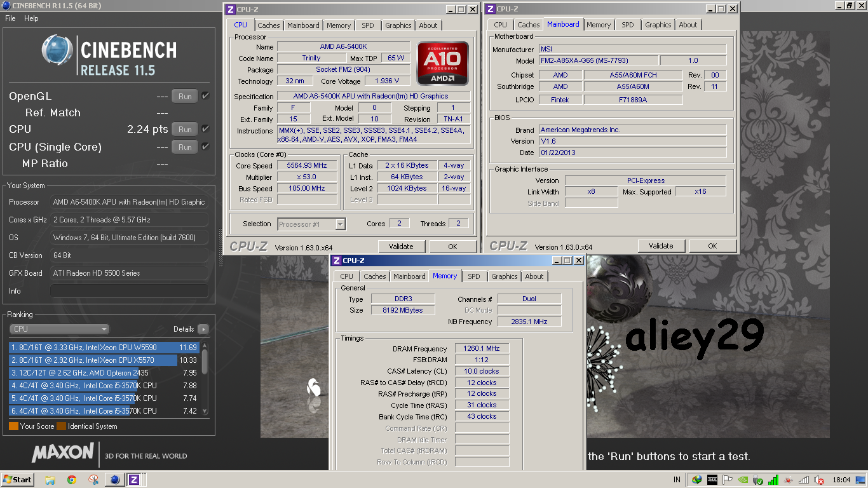Run the OpenGL benchmark
The height and width of the screenshot is (488, 868).
pos(185,97)
